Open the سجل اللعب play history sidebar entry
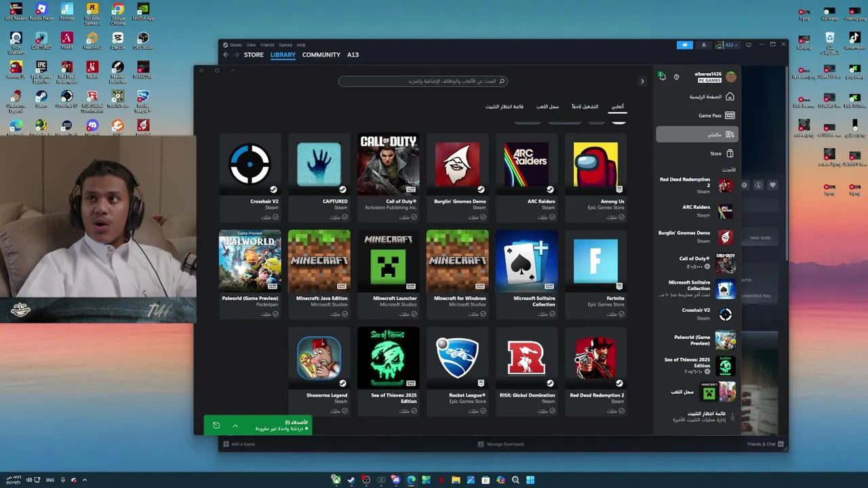Image resolution: width=868 pixels, height=488 pixels. [x=696, y=392]
